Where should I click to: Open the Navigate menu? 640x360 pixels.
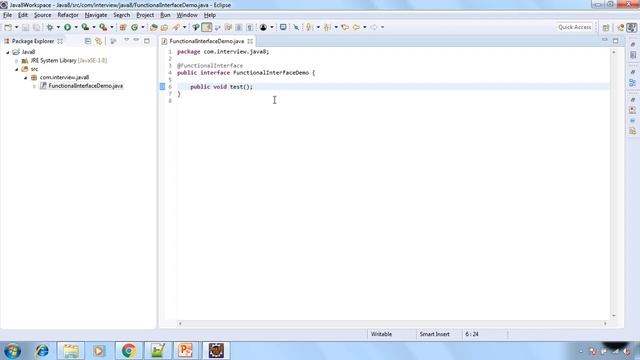[x=96, y=15]
